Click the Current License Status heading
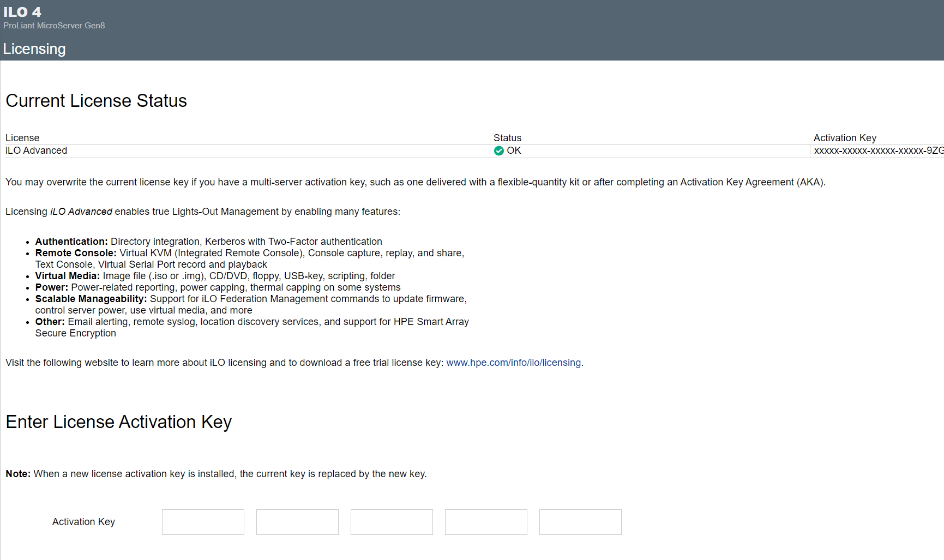Viewport: 944px width, 560px height. [x=97, y=101]
